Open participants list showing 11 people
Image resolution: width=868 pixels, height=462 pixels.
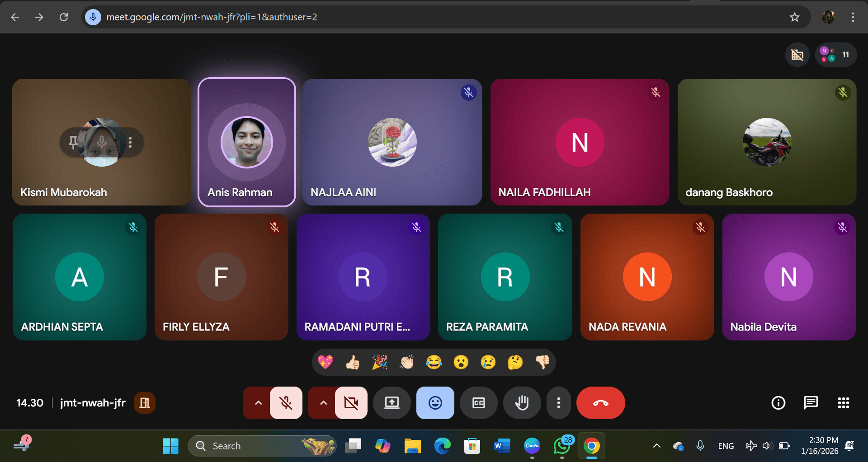pos(835,55)
